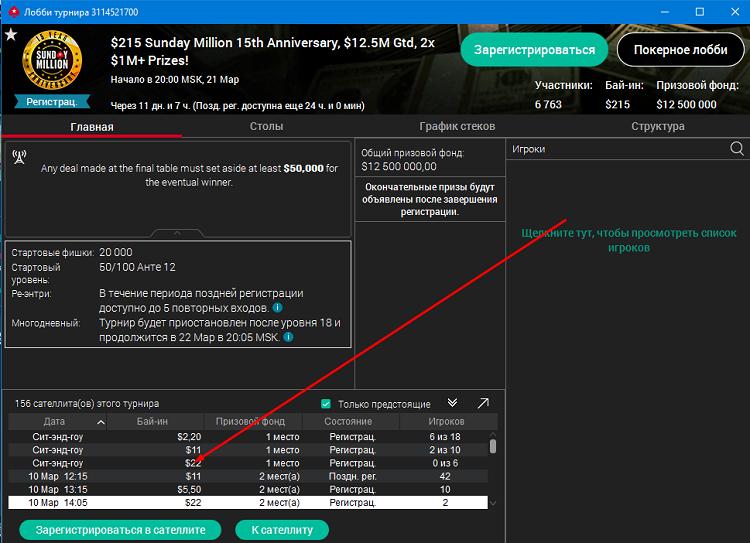The image size is (750, 543).
Task: Expand satellites list with double chevron
Action: tap(452, 403)
